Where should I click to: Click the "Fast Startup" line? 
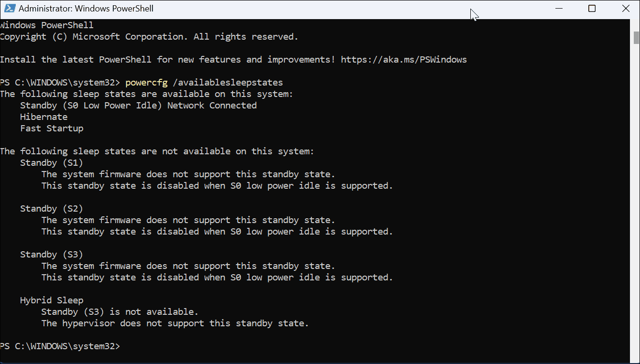coord(52,128)
